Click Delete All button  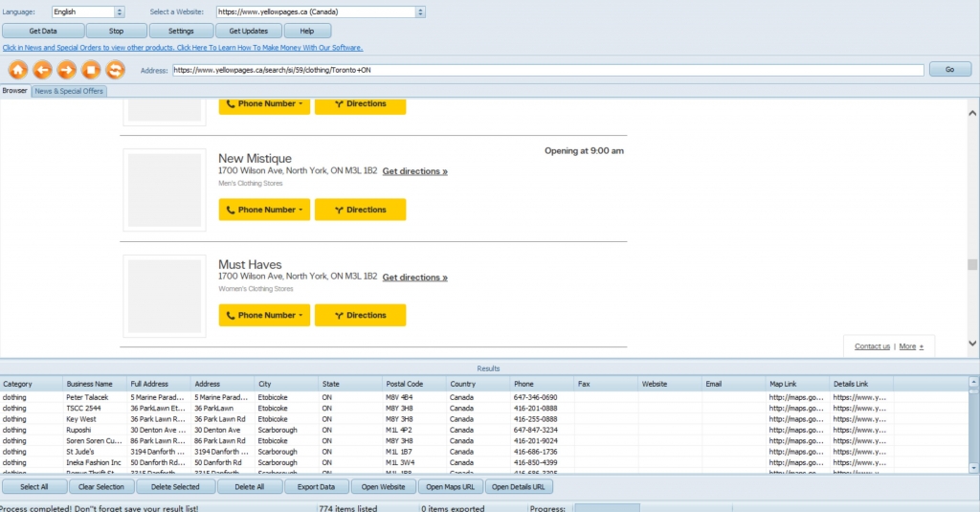pyautogui.click(x=250, y=487)
